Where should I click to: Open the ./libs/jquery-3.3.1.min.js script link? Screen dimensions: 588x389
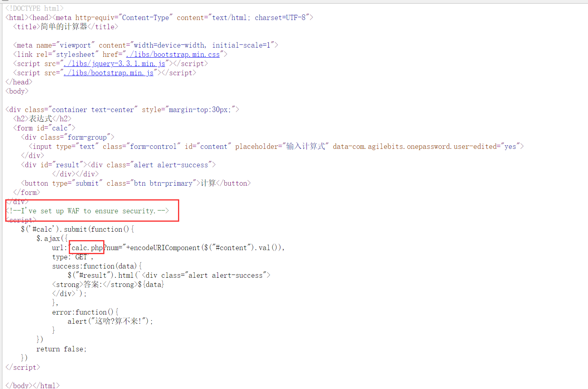[x=114, y=64]
